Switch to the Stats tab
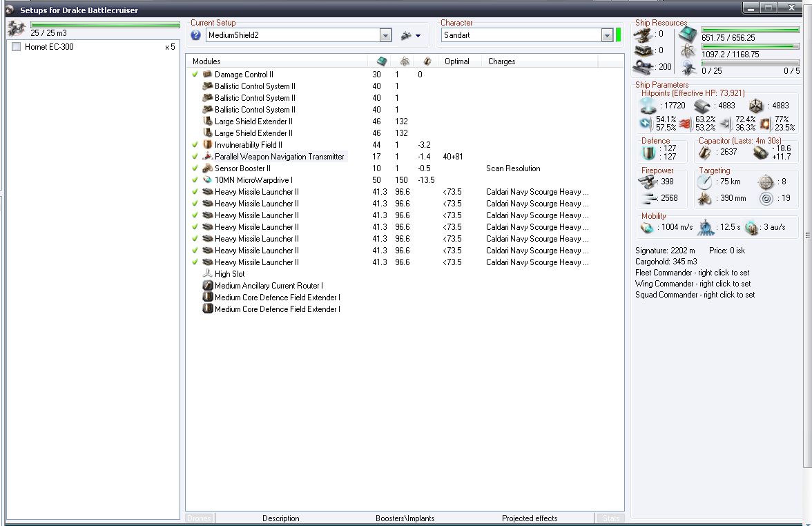Image resolution: width=812 pixels, height=526 pixels. (610, 518)
